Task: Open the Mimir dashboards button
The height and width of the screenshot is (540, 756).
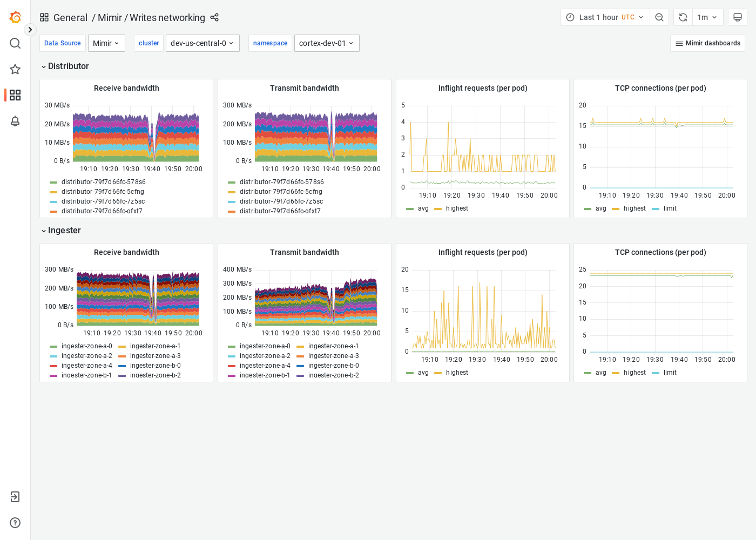Action: click(707, 43)
